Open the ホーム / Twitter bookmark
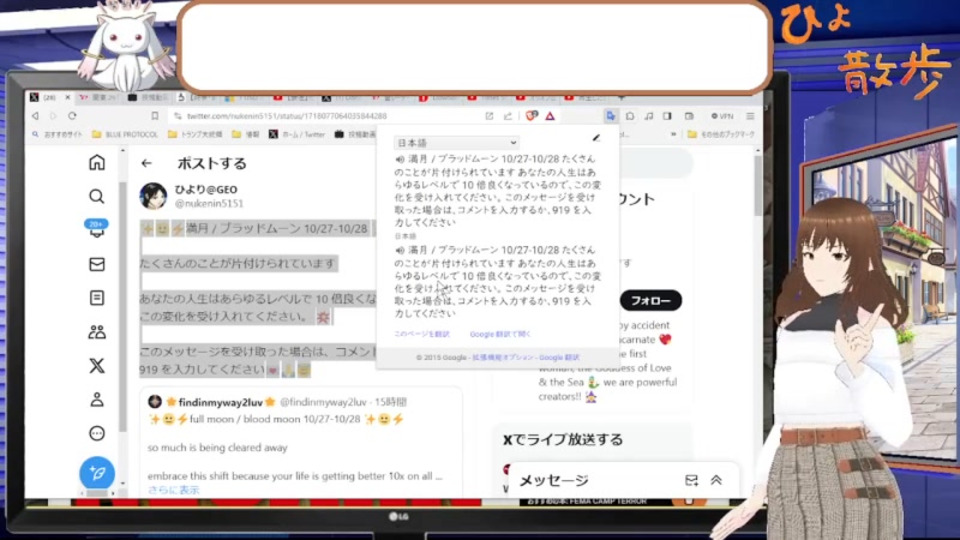Screen dimensions: 960x540 click(297, 134)
